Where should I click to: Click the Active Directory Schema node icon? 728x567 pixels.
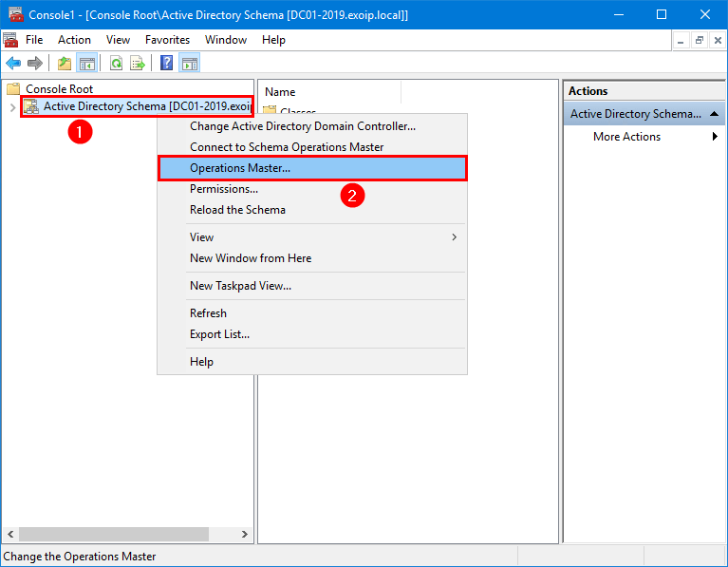31,106
